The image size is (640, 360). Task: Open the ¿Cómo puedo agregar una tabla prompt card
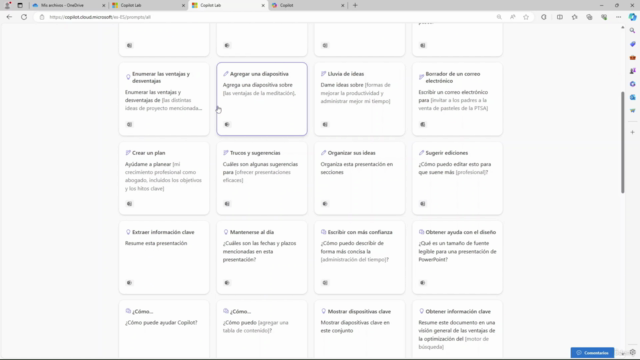262,330
